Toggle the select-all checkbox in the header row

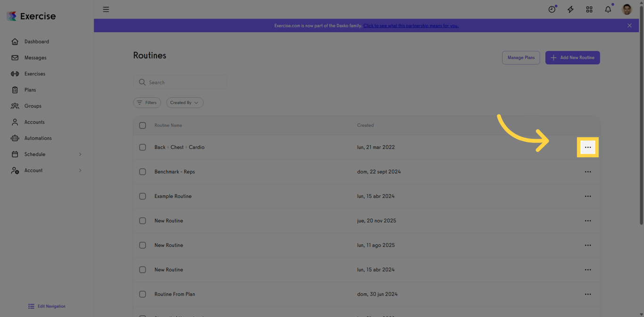point(142,125)
